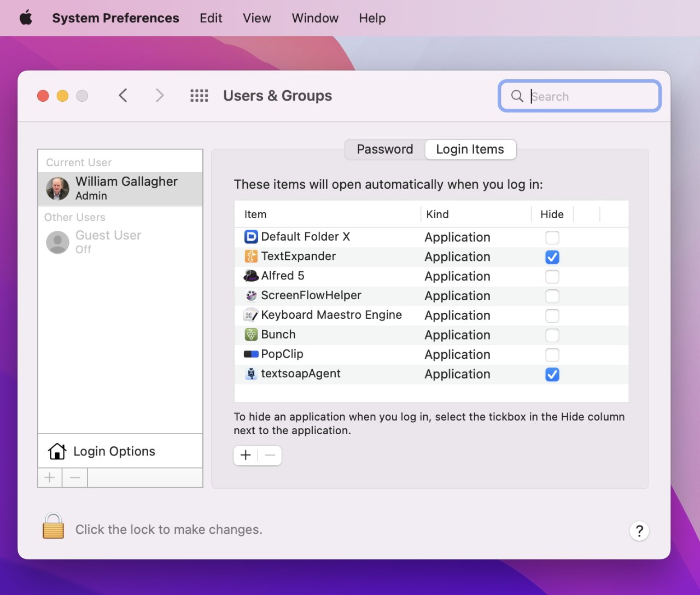This screenshot has width=700, height=595.
Task: Add a user with sidebar plus button
Action: pyautogui.click(x=50, y=478)
